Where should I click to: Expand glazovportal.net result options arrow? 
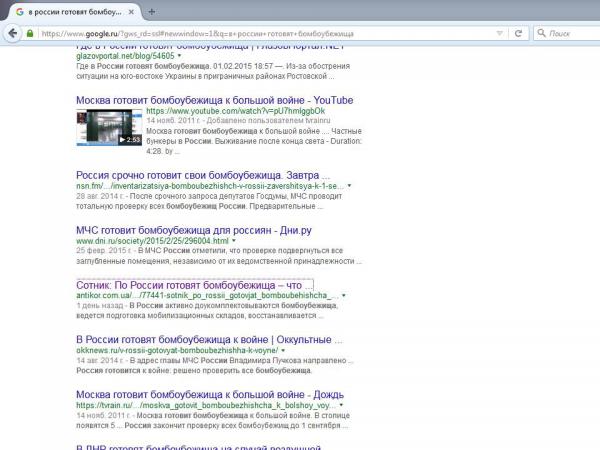(x=179, y=56)
